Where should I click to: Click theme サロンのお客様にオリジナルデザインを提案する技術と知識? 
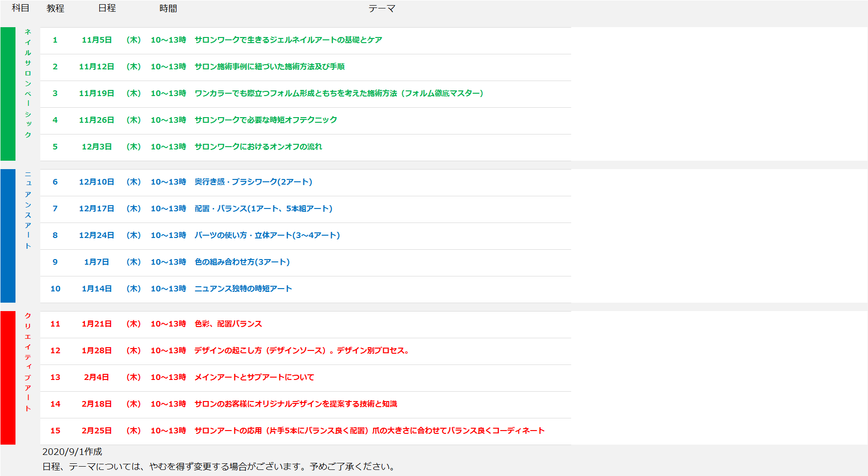click(296, 404)
